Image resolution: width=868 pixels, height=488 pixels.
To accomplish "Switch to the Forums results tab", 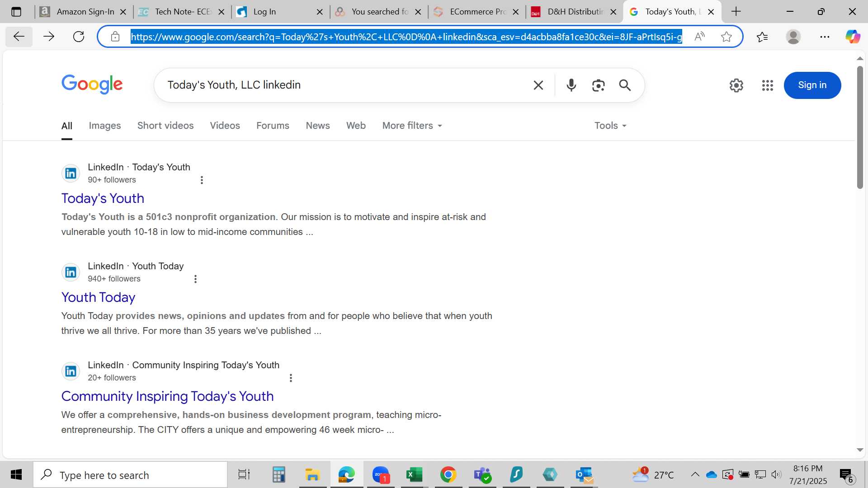I will pos(273,126).
